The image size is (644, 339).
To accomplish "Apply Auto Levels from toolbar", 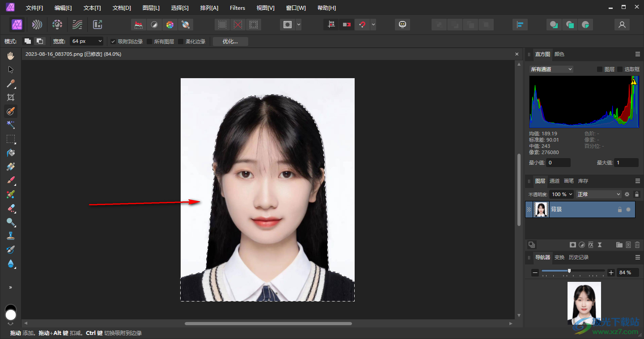I will (x=139, y=25).
